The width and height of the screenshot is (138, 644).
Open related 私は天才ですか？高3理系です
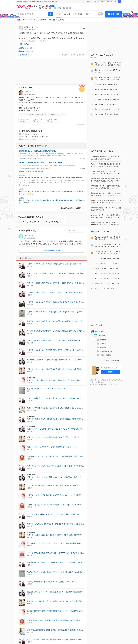(x=55, y=321)
